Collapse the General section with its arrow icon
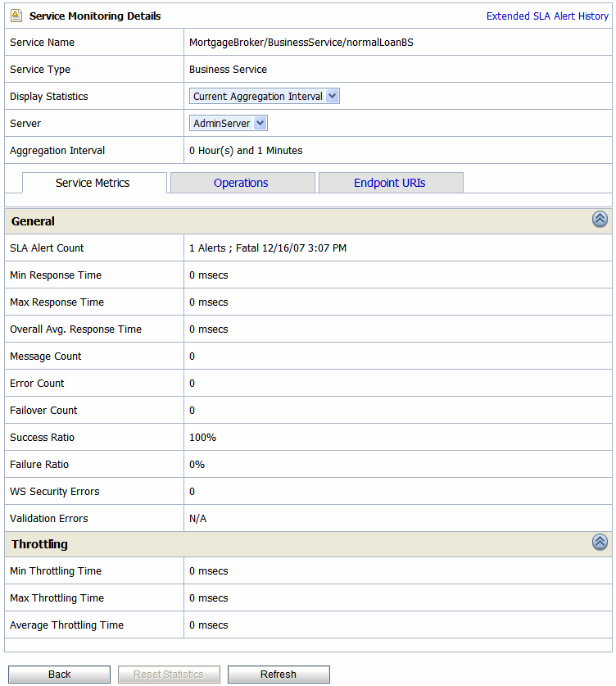This screenshot has height=686, width=616. pyautogui.click(x=600, y=219)
